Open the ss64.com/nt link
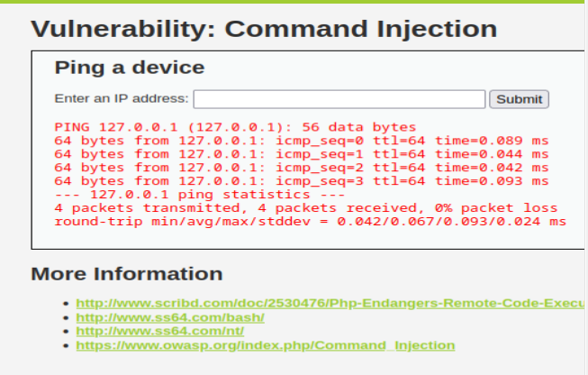Viewport: 588px width, 375px height. [x=160, y=331]
